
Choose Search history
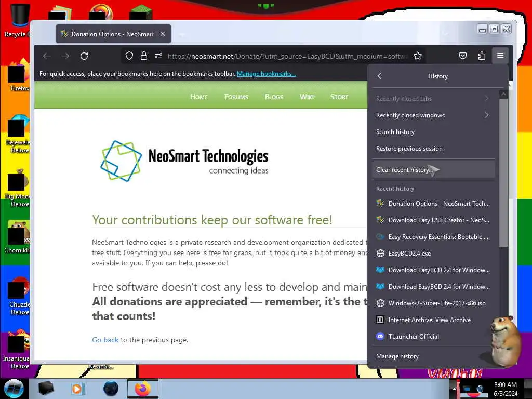coord(433,132)
